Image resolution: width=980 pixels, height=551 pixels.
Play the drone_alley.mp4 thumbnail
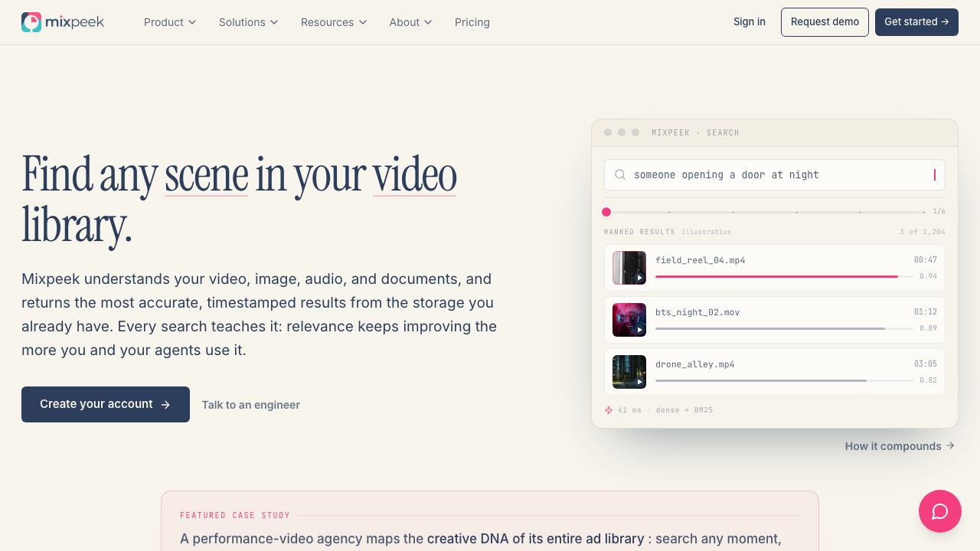point(629,372)
